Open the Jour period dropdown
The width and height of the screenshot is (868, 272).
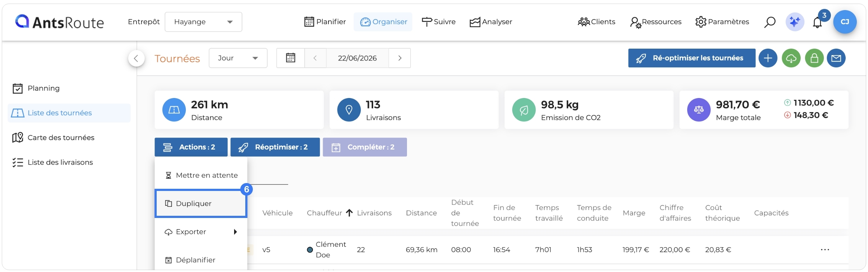click(x=238, y=58)
